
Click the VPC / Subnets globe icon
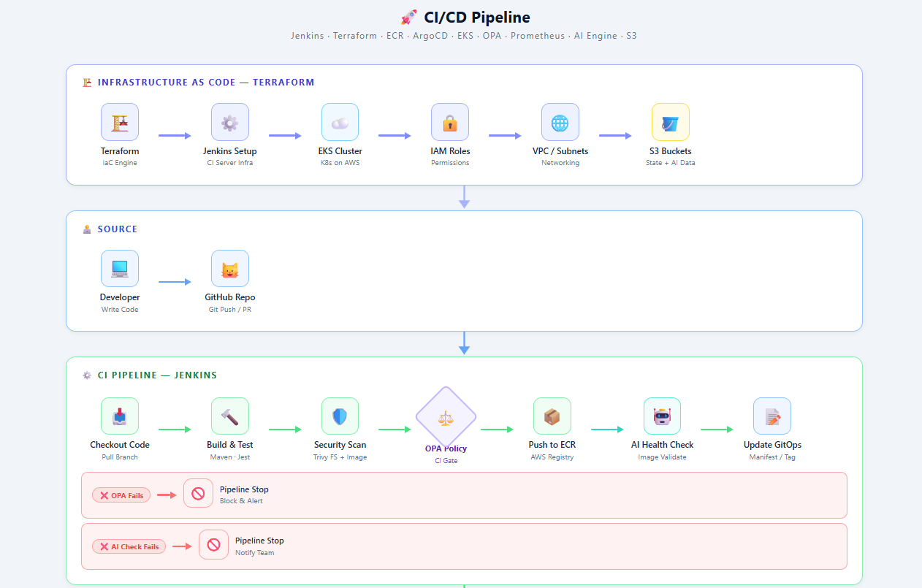click(x=560, y=122)
